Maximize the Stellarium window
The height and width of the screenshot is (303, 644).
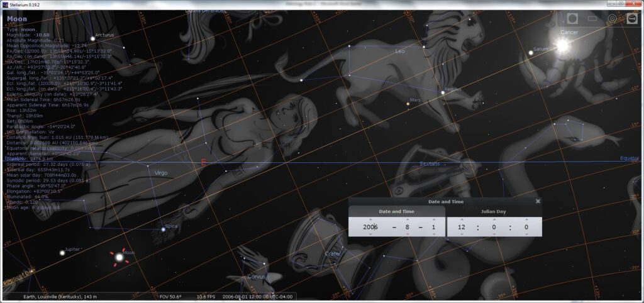pyautogui.click(x=621, y=4)
